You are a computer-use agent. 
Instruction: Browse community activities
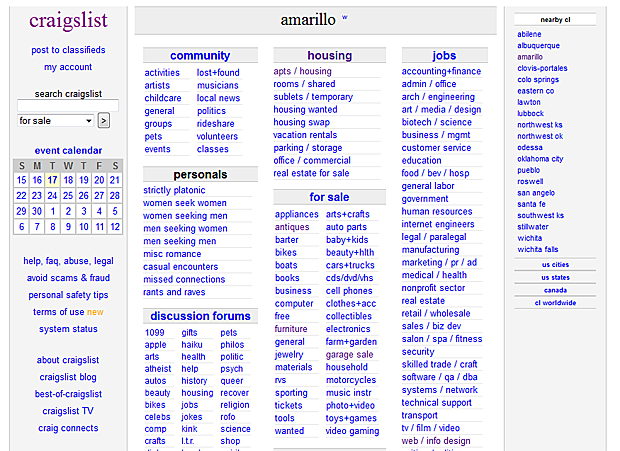[162, 73]
